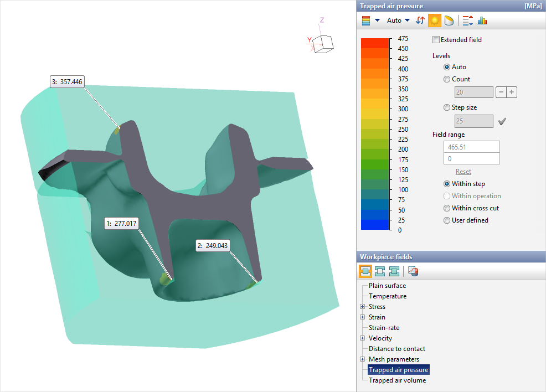This screenshot has height=392, width=546.
Task: Open the histogram bar chart icon
Action: click(482, 20)
